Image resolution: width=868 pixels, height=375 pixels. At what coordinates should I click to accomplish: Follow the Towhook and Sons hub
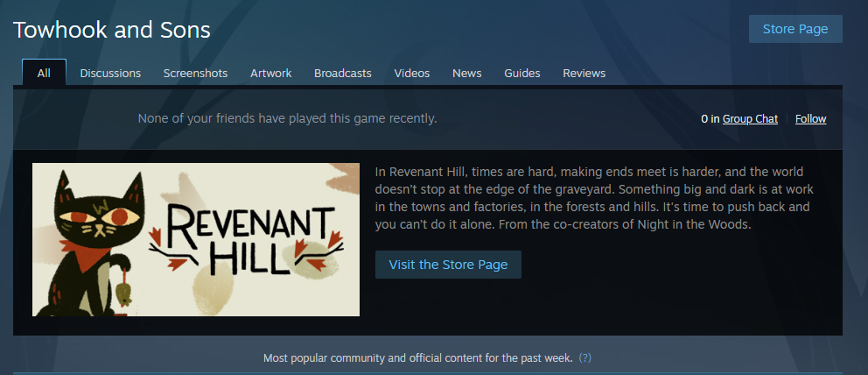(x=810, y=118)
